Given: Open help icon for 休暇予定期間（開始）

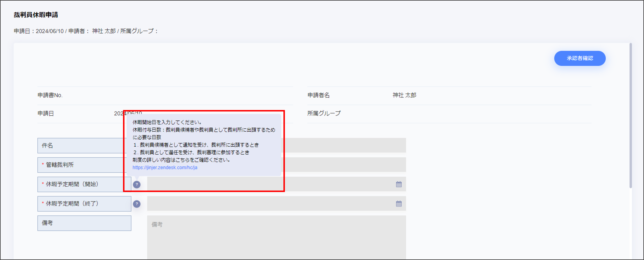Looking at the screenshot, I should 137,185.
